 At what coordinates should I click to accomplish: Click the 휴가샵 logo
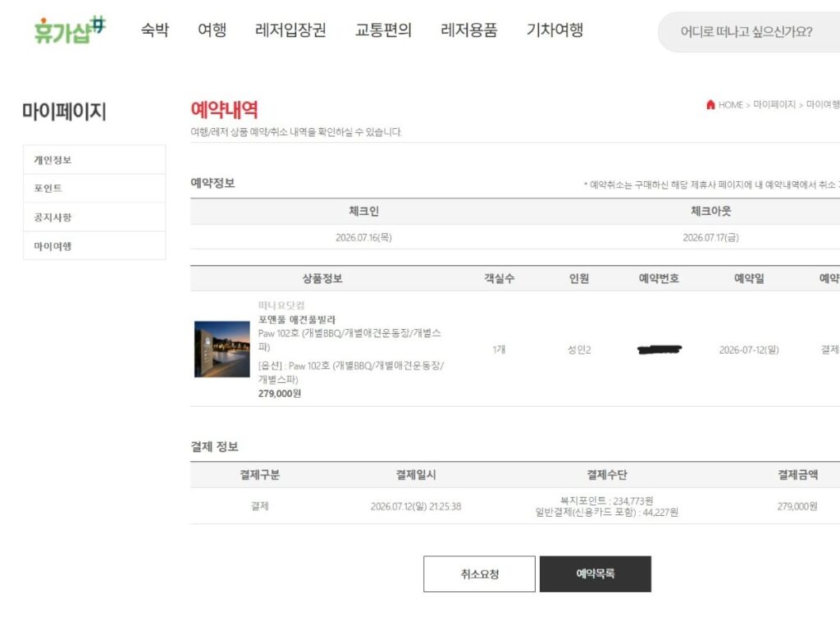coord(71,30)
